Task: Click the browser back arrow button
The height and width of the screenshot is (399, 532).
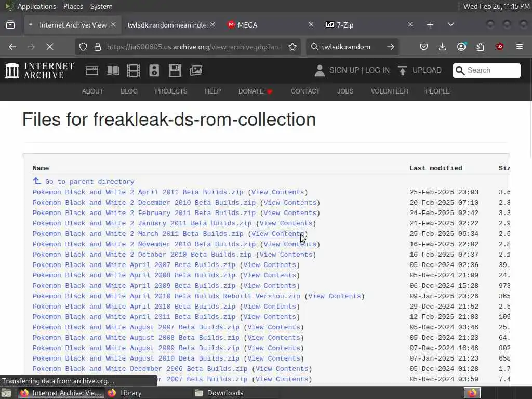Action: pos(12,47)
